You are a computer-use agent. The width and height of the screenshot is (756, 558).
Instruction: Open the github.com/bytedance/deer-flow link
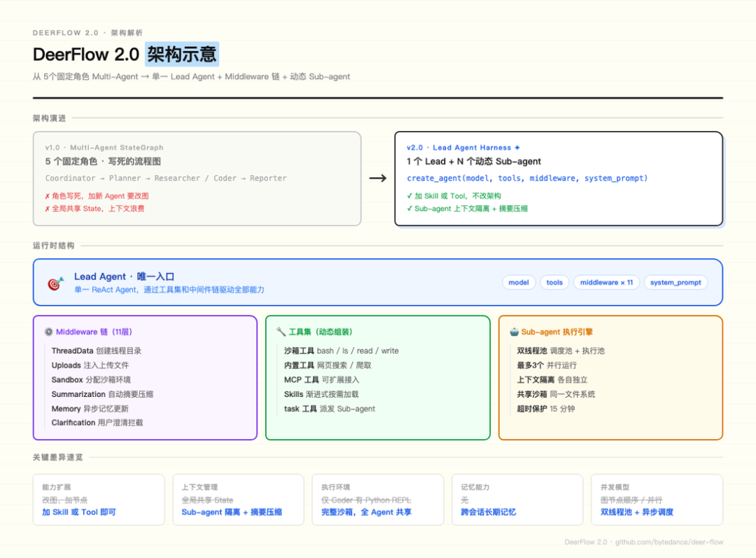pos(668,542)
